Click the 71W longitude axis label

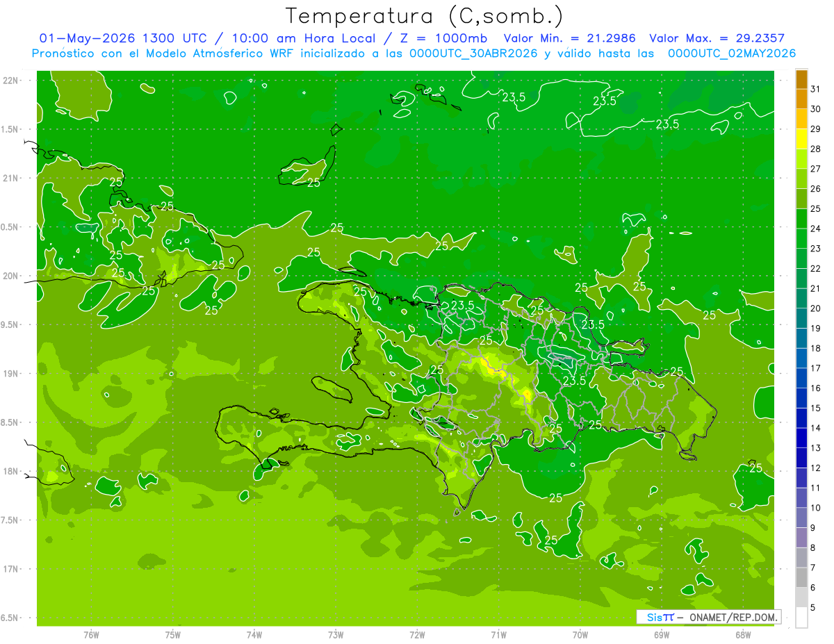pyautogui.click(x=498, y=635)
